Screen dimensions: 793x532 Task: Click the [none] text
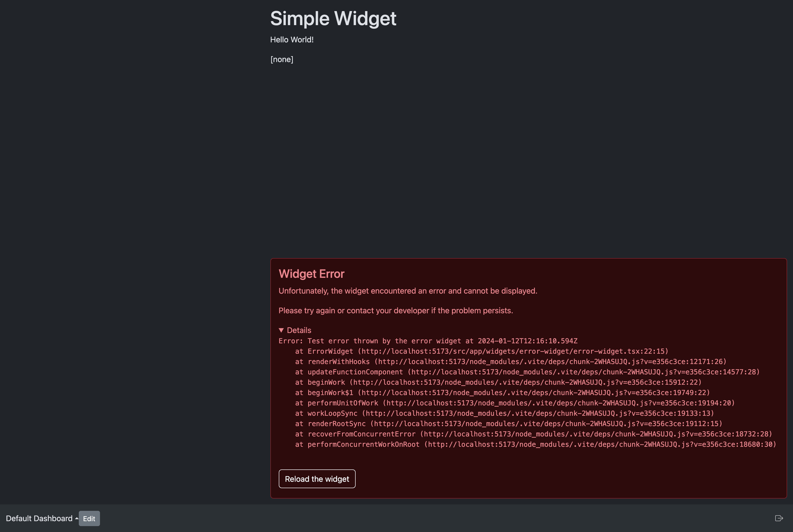[282, 59]
